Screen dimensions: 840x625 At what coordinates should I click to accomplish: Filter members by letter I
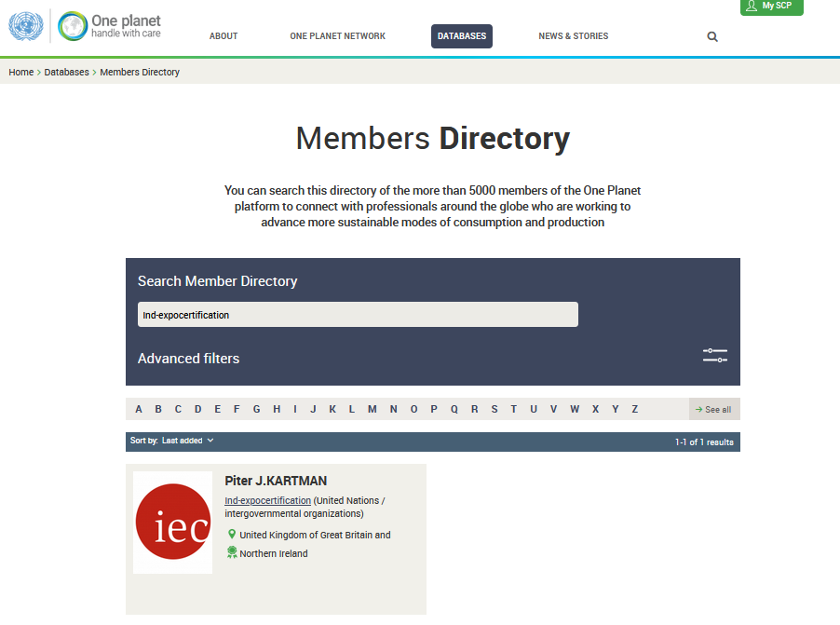pyautogui.click(x=294, y=409)
